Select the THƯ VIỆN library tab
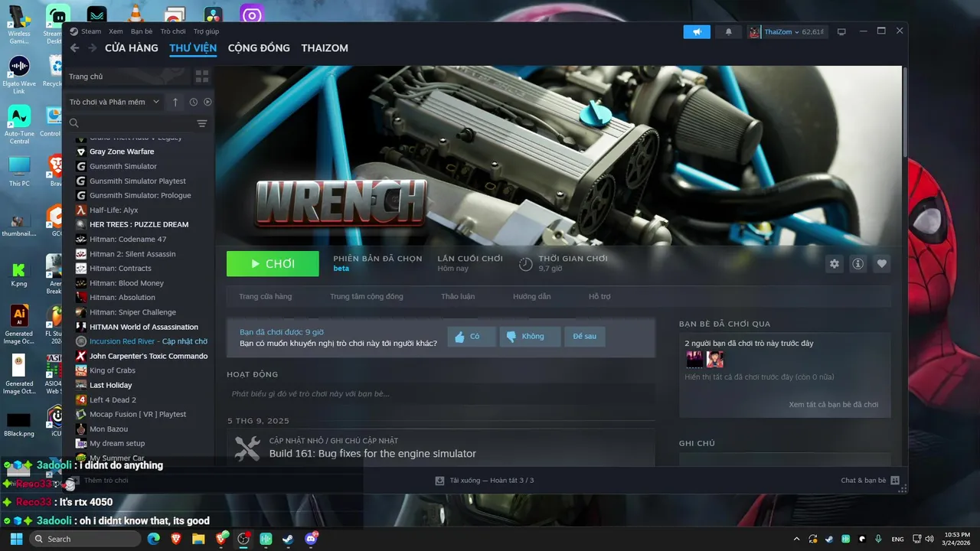This screenshot has height=551, width=980. pyautogui.click(x=193, y=47)
